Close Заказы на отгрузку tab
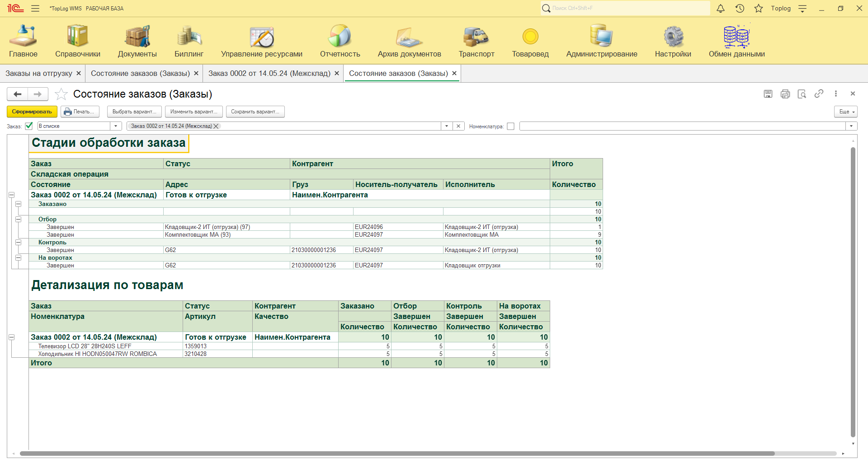 pyautogui.click(x=79, y=73)
